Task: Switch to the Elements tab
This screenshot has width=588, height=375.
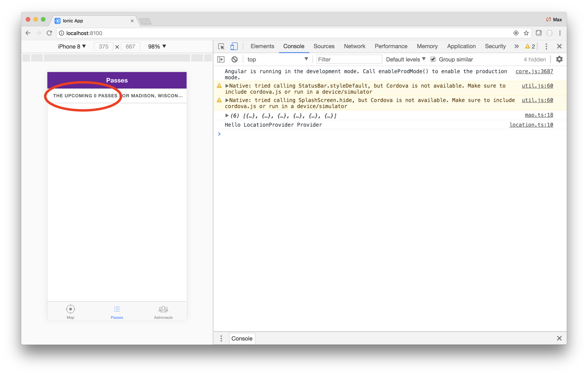Action: click(262, 46)
